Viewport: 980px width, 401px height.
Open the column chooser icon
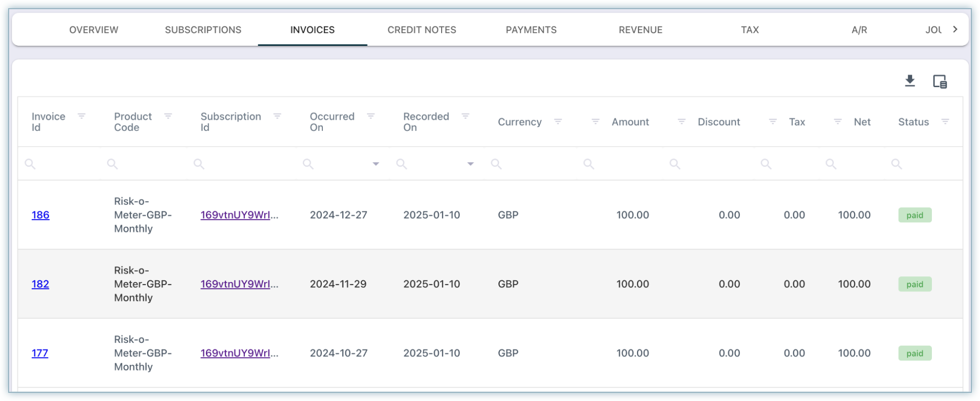pos(940,81)
